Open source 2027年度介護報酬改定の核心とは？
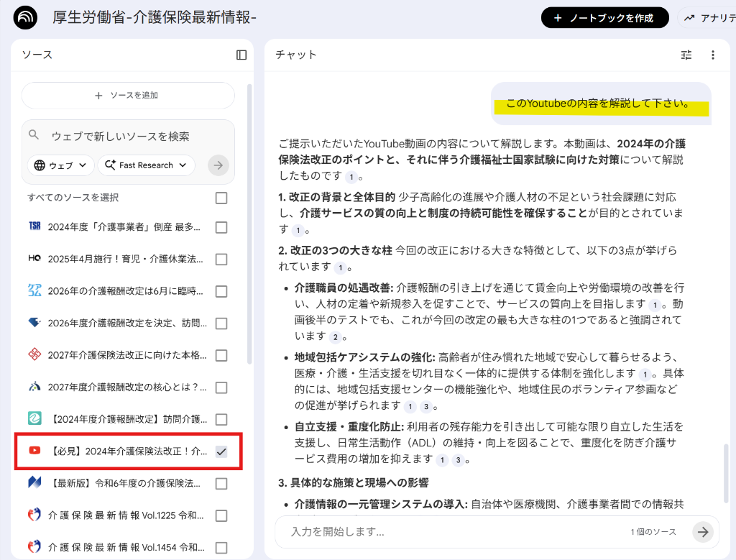Viewport: 736px width, 560px height. click(x=127, y=387)
